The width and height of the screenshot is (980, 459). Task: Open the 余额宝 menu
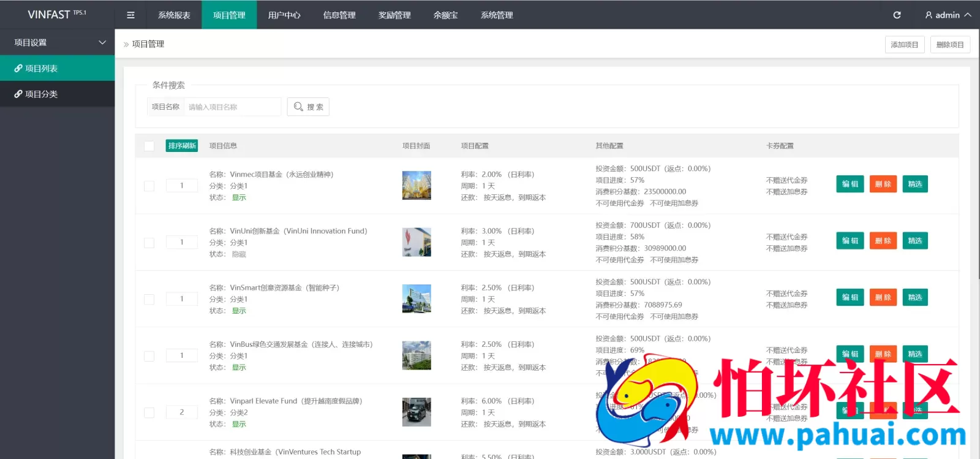pos(445,15)
